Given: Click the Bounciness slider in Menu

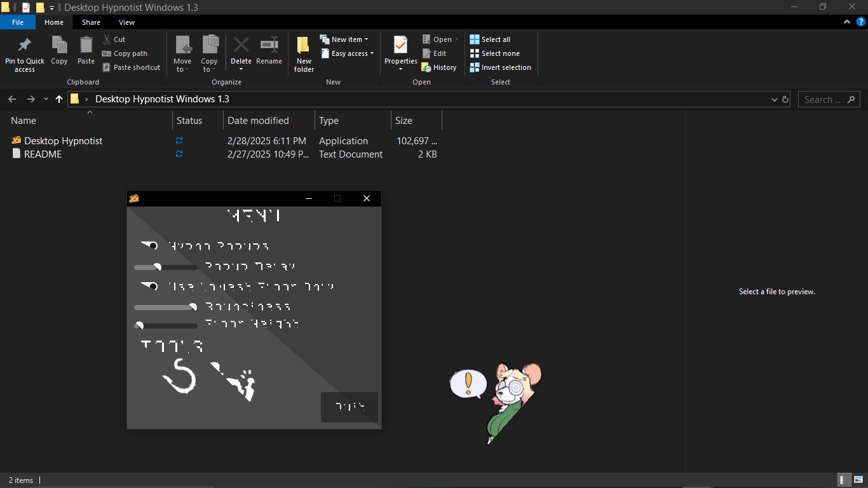Looking at the screenshot, I should point(166,307).
